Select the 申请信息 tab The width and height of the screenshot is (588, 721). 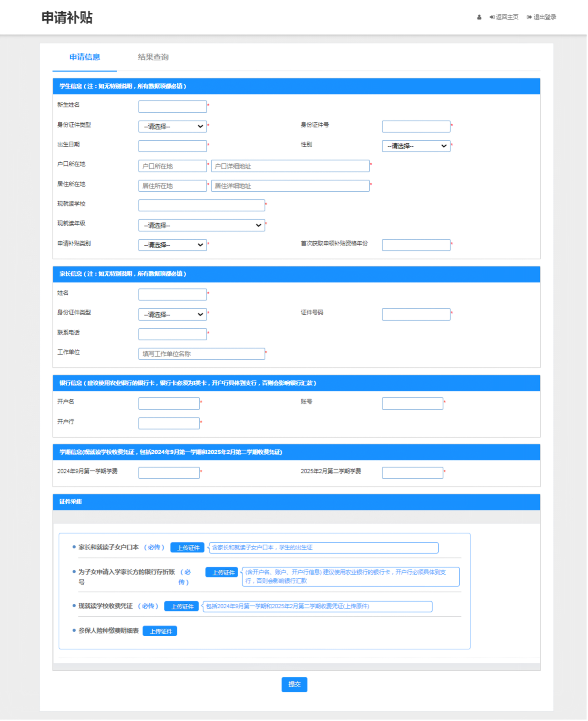(x=85, y=57)
